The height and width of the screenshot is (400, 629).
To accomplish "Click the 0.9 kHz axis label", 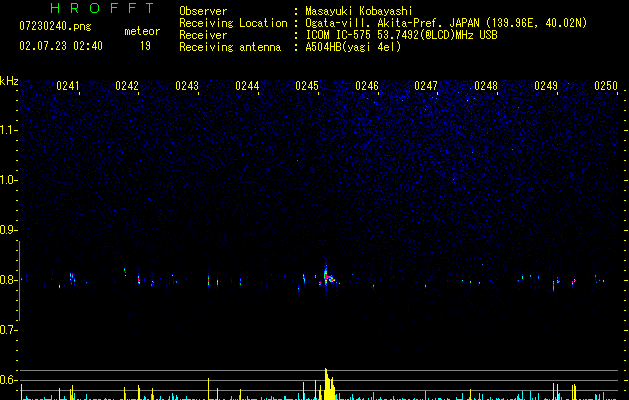I will [8, 230].
